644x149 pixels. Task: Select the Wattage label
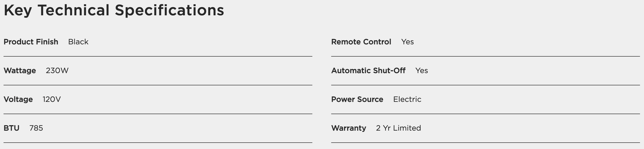point(20,71)
